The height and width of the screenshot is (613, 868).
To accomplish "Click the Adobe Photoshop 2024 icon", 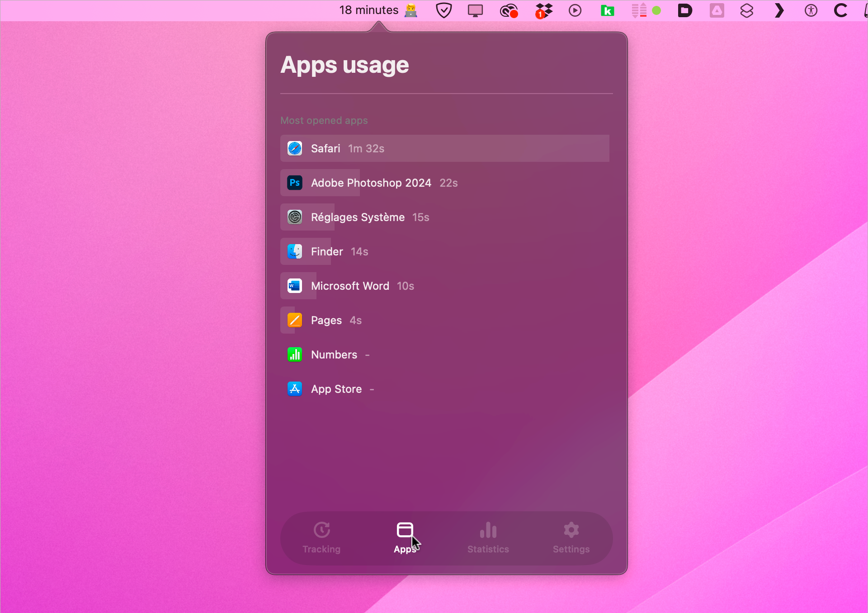I will click(x=295, y=183).
